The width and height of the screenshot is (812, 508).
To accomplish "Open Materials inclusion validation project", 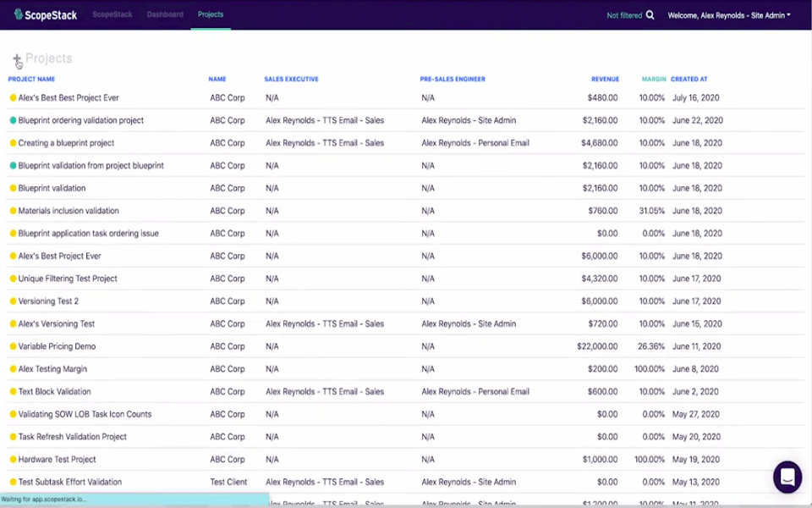I will tap(69, 211).
